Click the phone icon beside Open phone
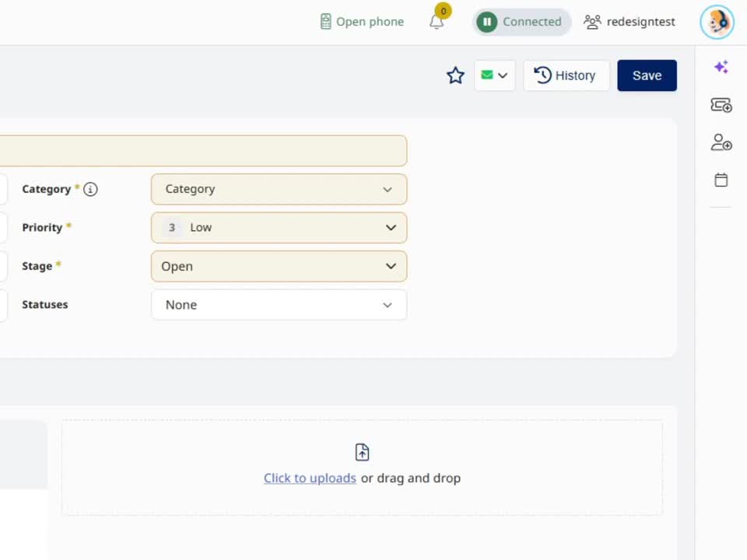 point(326,22)
